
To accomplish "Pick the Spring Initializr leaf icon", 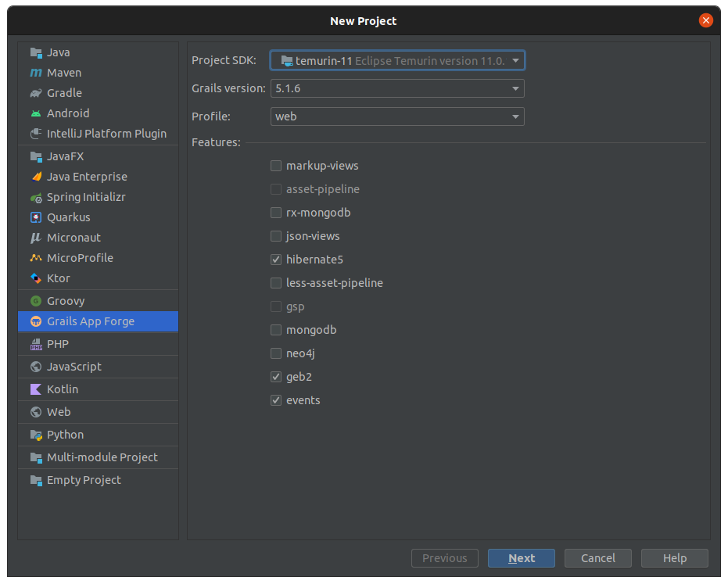I will coord(36,197).
